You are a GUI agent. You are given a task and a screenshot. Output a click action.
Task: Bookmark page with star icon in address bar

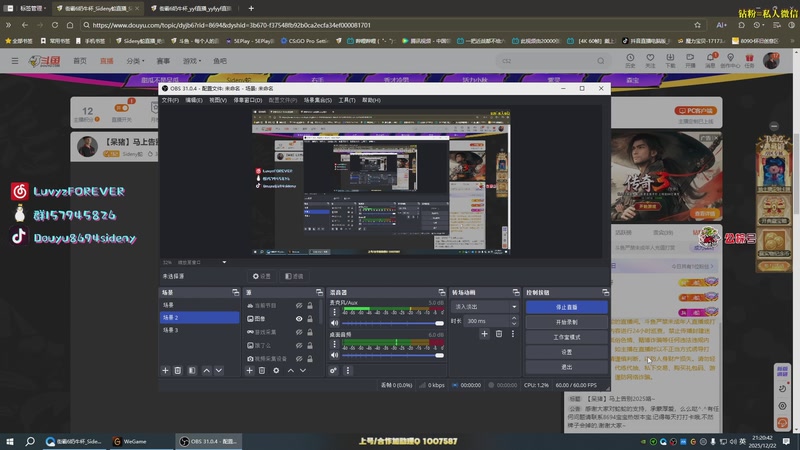(697, 25)
